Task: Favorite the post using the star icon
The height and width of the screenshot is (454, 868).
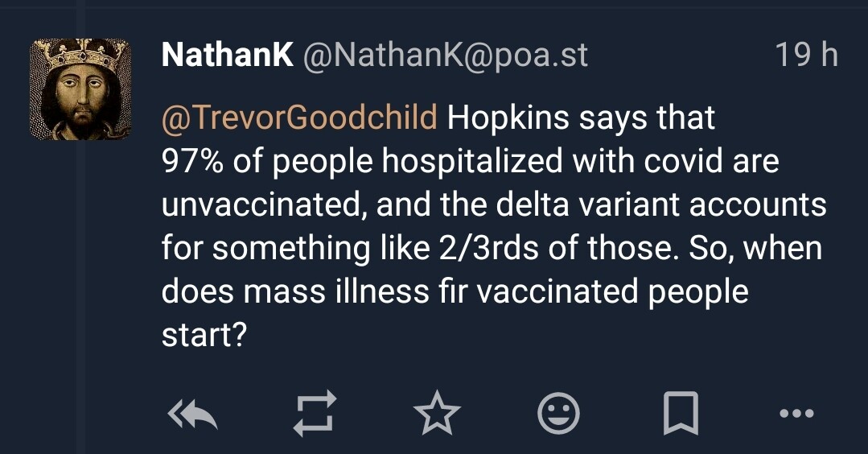Action: [x=437, y=415]
